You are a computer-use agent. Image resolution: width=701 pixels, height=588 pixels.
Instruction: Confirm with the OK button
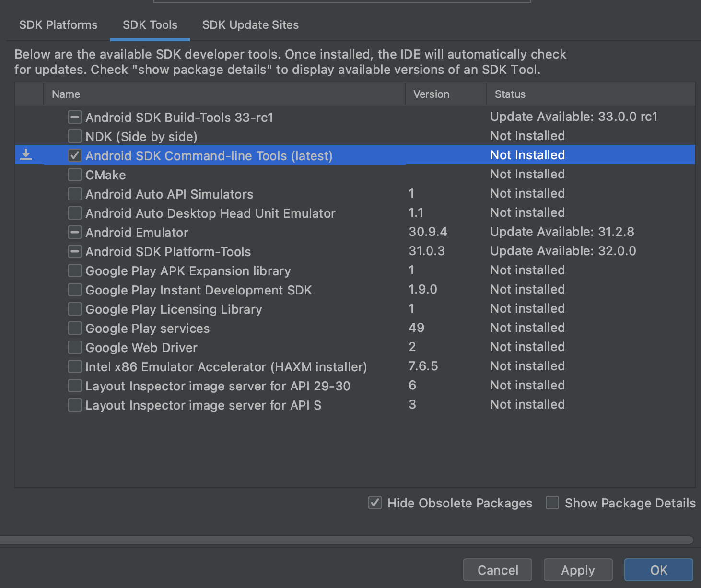coord(659,570)
